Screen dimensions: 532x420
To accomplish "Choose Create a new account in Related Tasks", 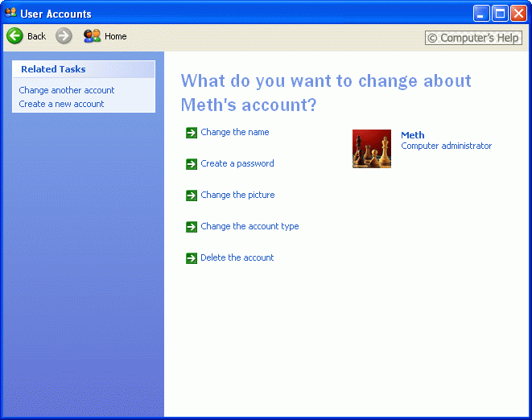I will click(61, 104).
